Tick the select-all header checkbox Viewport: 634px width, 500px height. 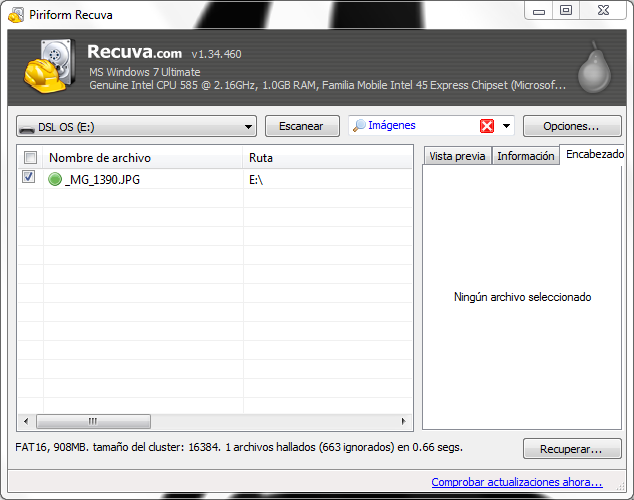pyautogui.click(x=31, y=157)
